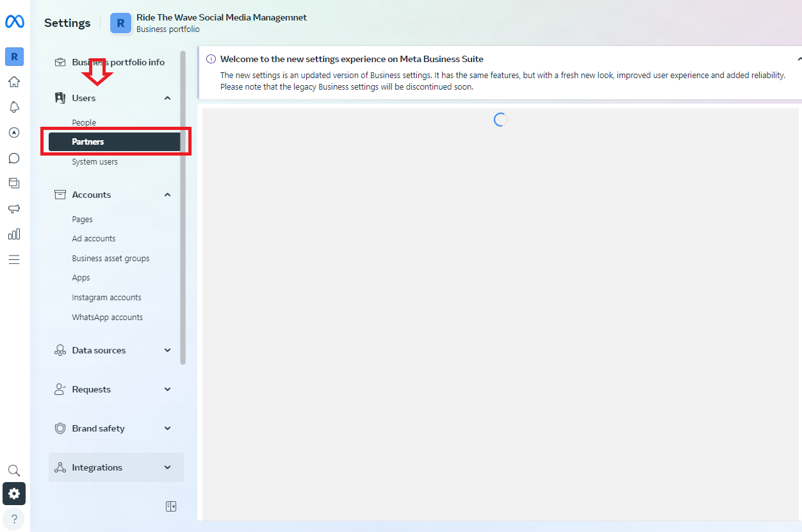The height and width of the screenshot is (532, 802).
Task: Collapse the welcome banner message
Action: tap(798, 58)
